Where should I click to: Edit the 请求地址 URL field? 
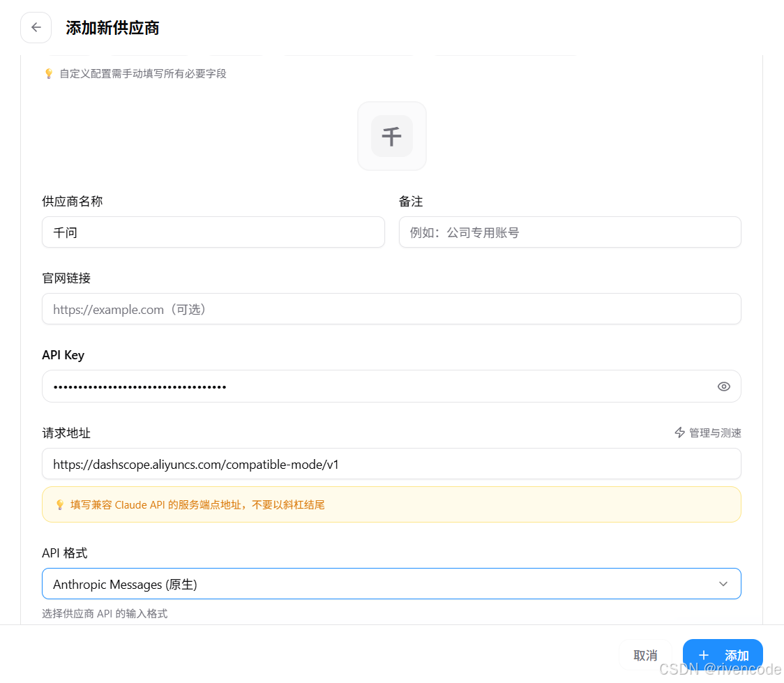(x=391, y=464)
